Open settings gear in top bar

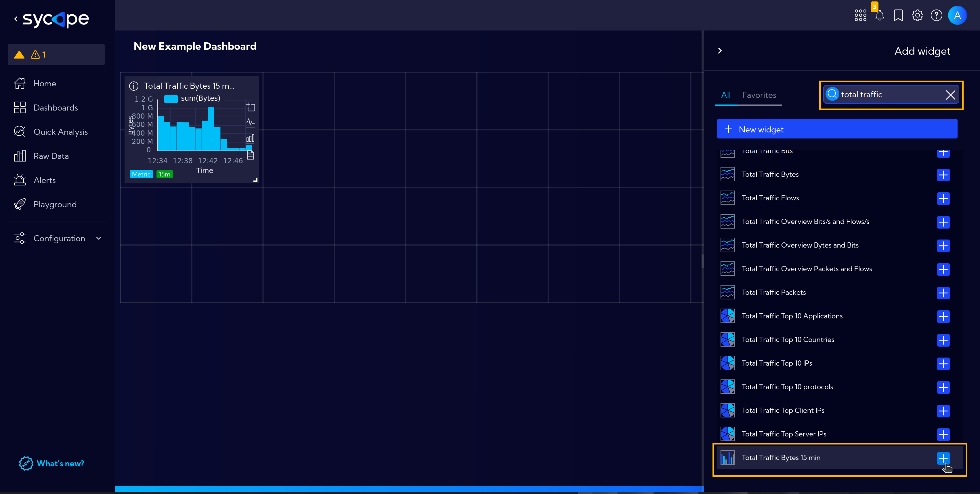pyautogui.click(x=917, y=15)
